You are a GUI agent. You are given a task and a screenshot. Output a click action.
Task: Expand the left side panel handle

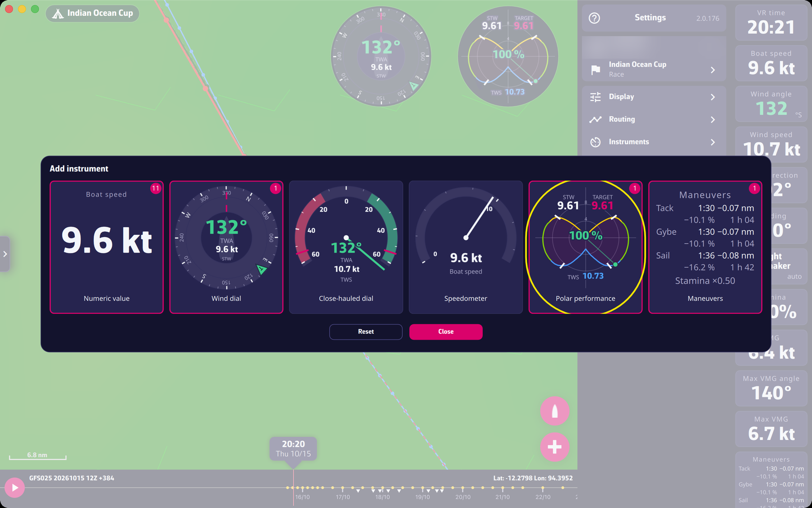tap(5, 254)
